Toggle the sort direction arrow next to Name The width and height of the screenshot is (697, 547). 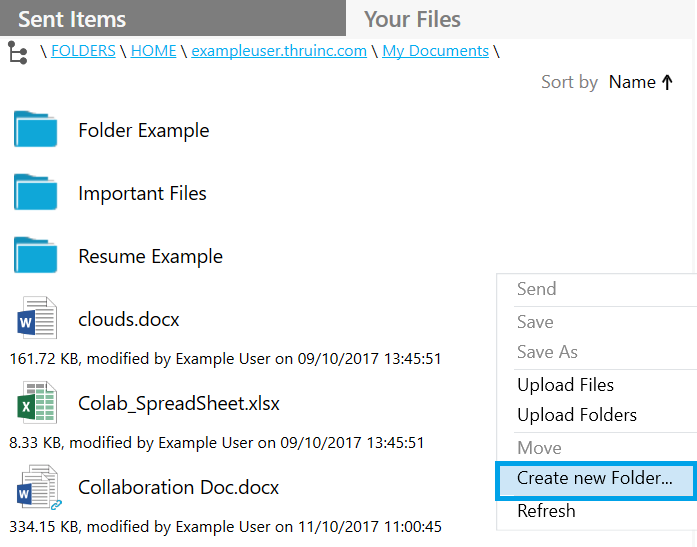pyautogui.click(x=667, y=82)
